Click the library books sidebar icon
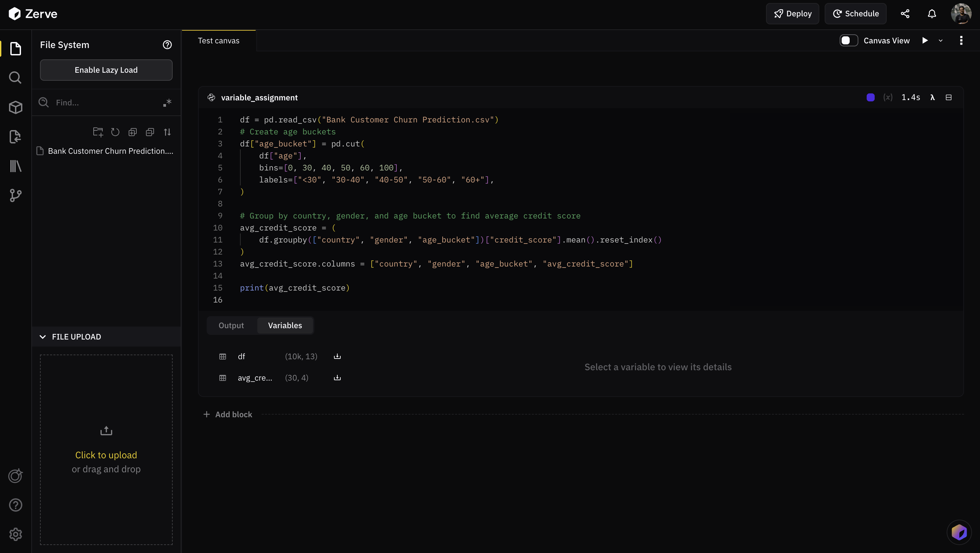The height and width of the screenshot is (553, 980). [x=15, y=166]
